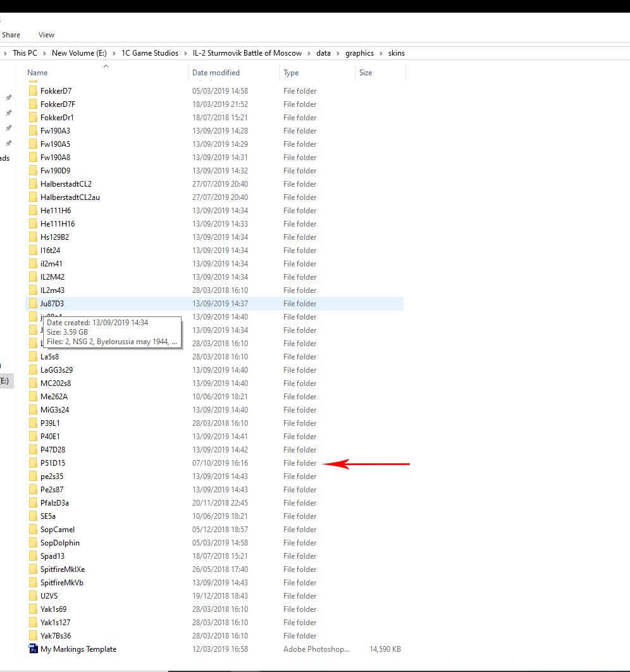Select the FokkerD7F folder icon
Image resolution: width=630 pixels, height=672 pixels.
tap(33, 104)
